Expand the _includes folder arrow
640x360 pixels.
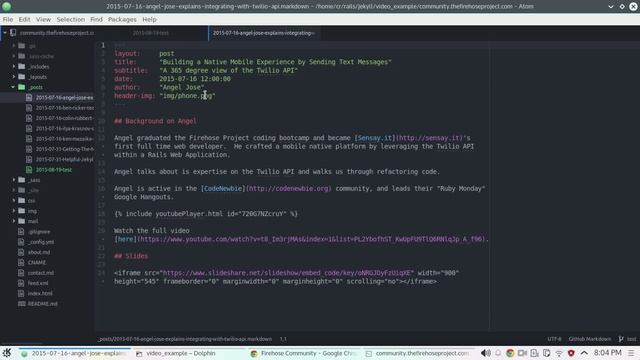point(14,66)
